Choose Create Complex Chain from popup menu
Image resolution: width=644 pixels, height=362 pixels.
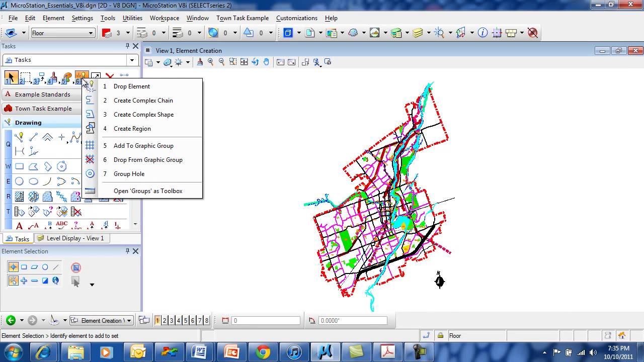click(x=143, y=101)
